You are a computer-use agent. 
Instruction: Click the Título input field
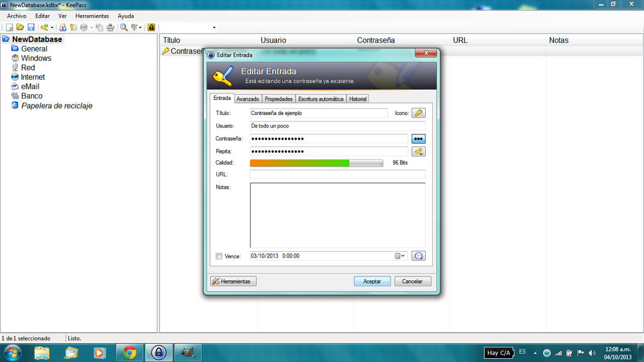[x=318, y=113]
